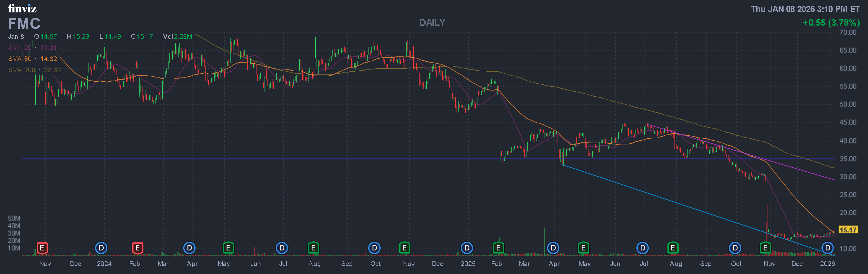Click the red earnings marker above Nov 2023
This screenshot has height=274, width=868.
(x=42, y=248)
